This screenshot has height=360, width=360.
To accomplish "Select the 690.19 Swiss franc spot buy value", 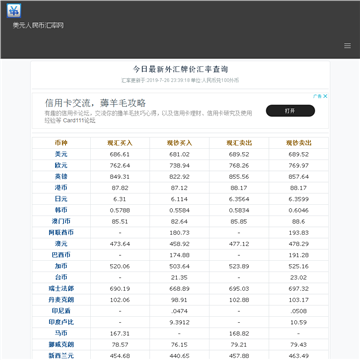I will [x=120, y=289].
